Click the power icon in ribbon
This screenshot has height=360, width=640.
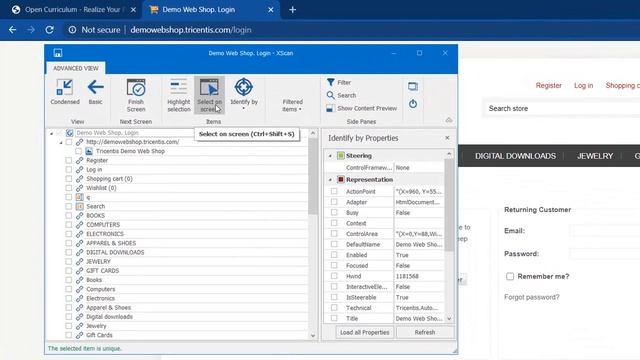click(x=413, y=104)
